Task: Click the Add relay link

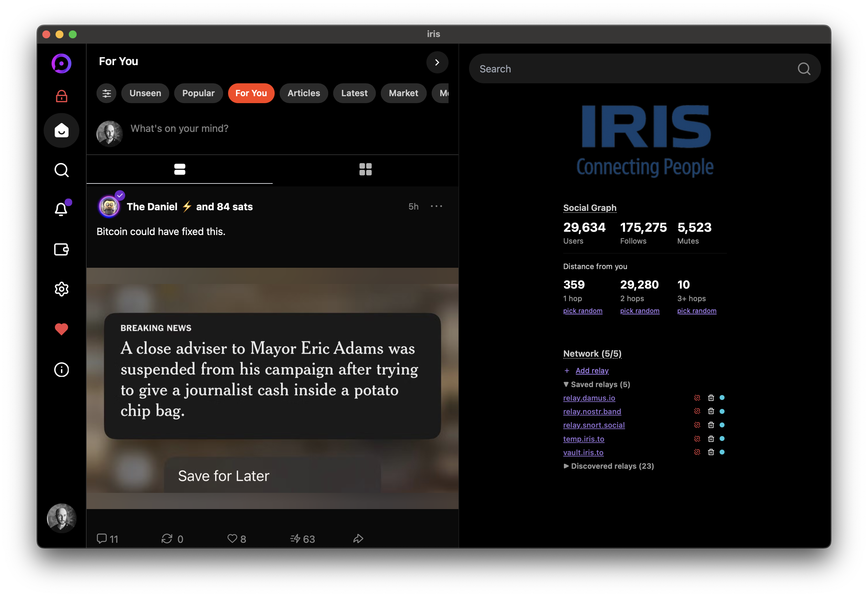Action: (x=592, y=370)
